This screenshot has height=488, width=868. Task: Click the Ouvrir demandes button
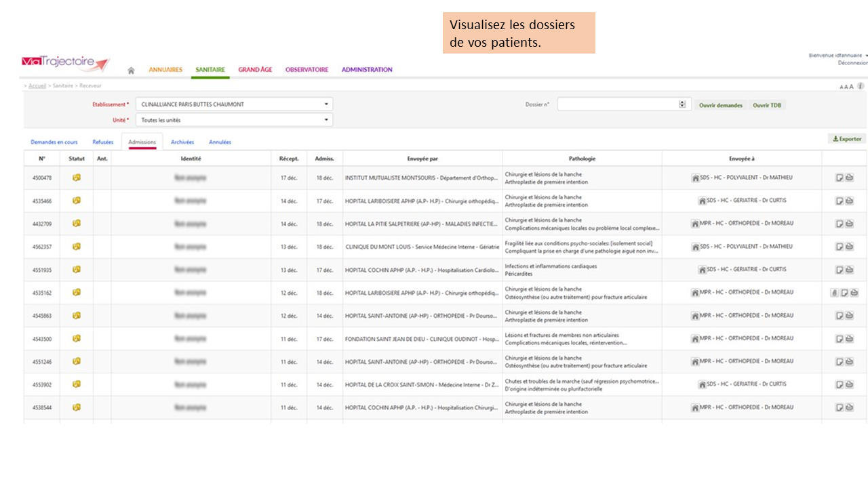pos(720,105)
